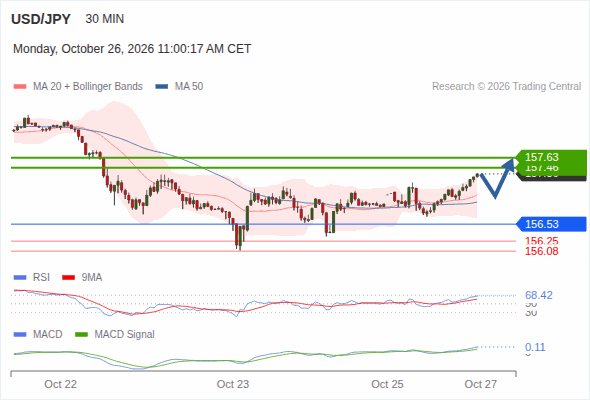This screenshot has height=400, width=590.
Task: Click the 30 MIN timeframe label
Action: [x=105, y=19]
